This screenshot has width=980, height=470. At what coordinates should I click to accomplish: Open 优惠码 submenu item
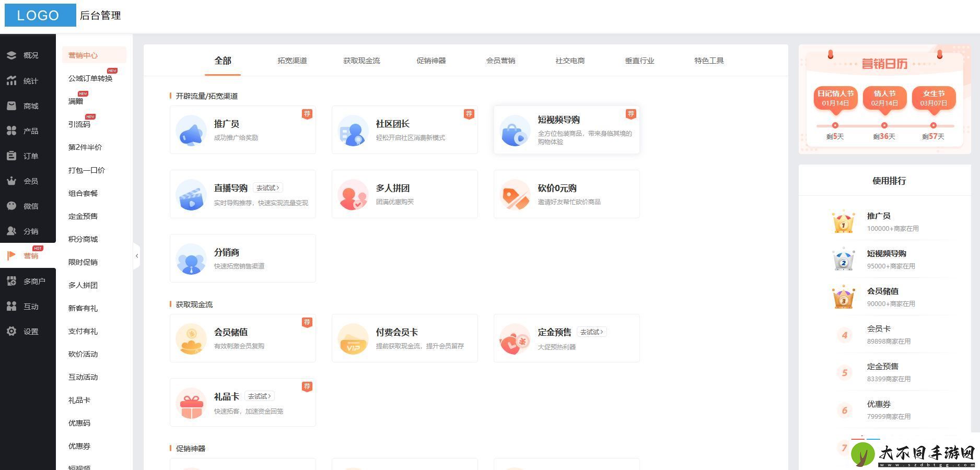click(79, 423)
